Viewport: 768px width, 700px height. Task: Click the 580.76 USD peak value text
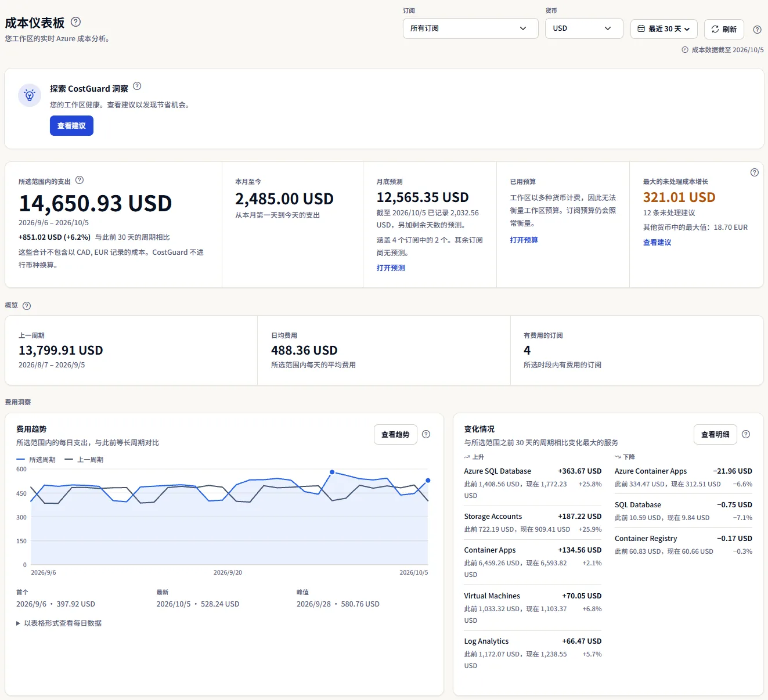coord(360,604)
